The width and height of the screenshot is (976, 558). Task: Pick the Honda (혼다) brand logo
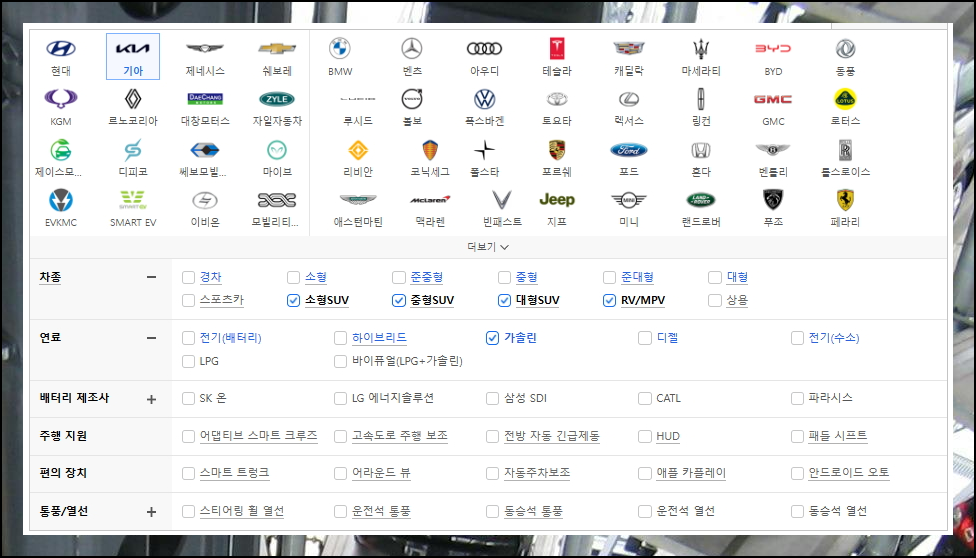[x=701, y=149]
